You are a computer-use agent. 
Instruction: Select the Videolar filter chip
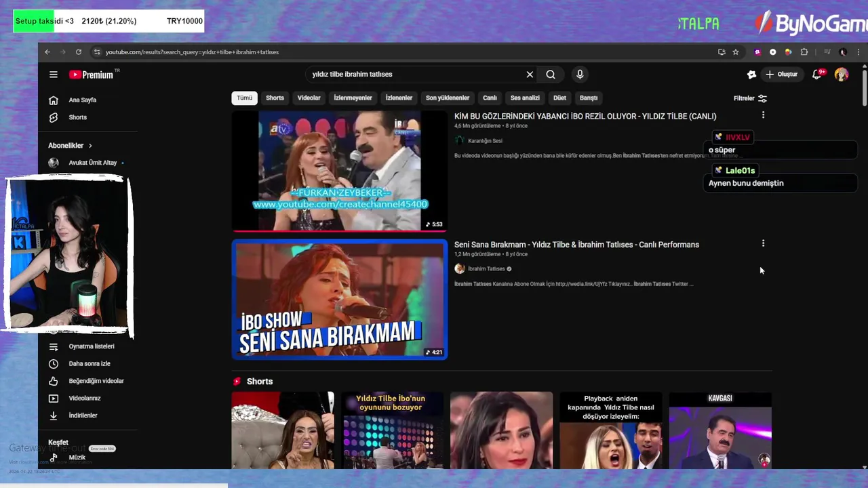(309, 98)
